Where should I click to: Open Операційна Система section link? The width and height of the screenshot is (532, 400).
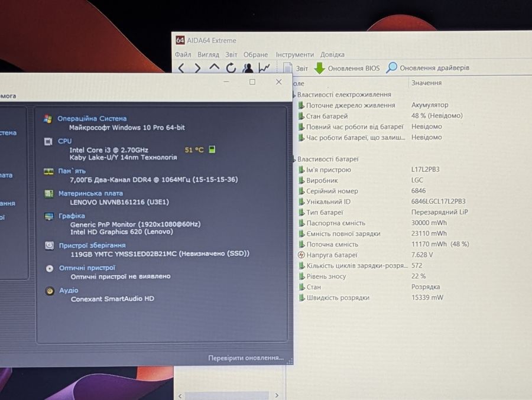click(92, 119)
